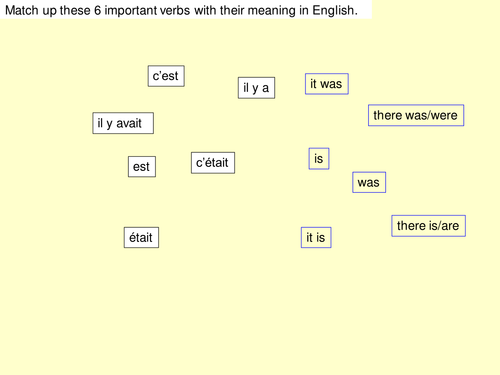Click the "il y a" card
Screen dimensions: 500x375
pos(256,88)
